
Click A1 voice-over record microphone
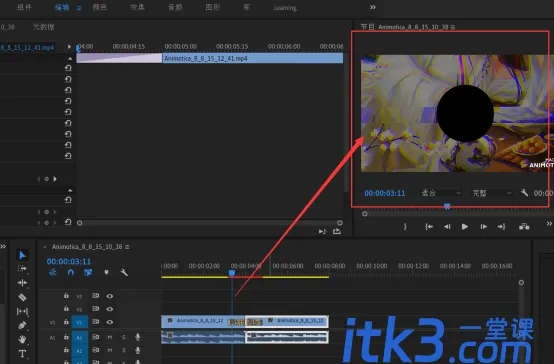tap(138, 337)
